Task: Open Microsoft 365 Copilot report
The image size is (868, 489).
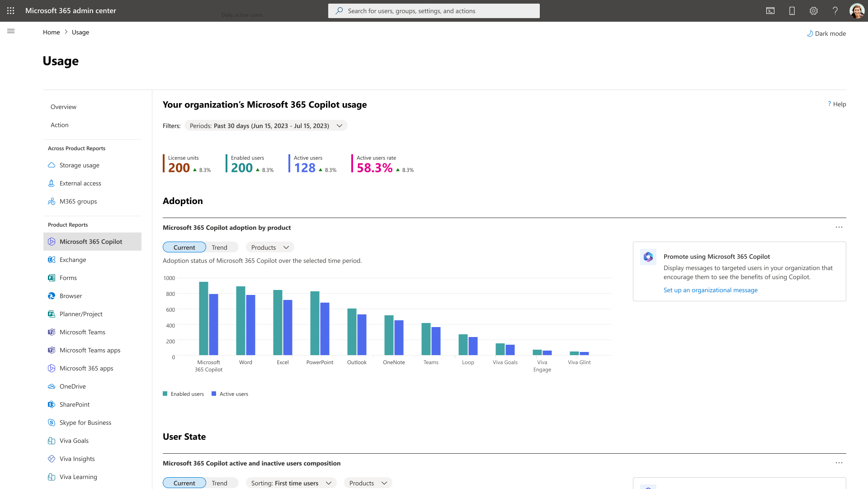Action: (x=92, y=242)
